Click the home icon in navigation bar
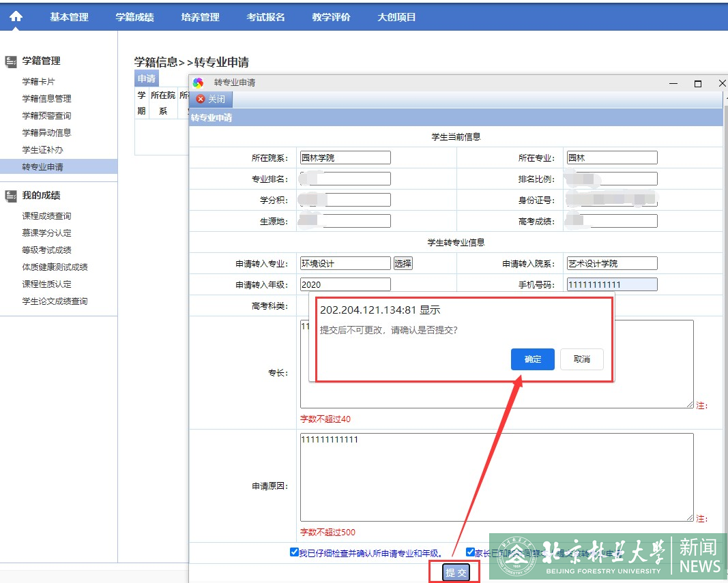Image resolution: width=728 pixels, height=583 pixels. (16, 17)
